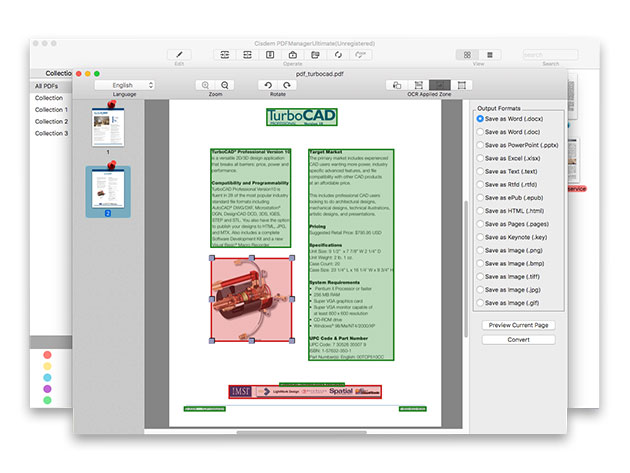
Task: Choose the mark text zone tool
Action: click(x=419, y=85)
